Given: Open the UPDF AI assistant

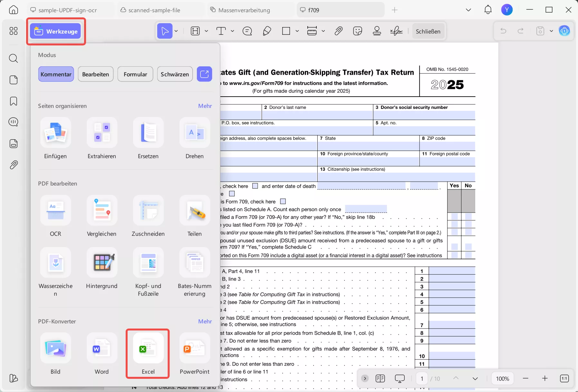Looking at the screenshot, I should tap(564, 31).
